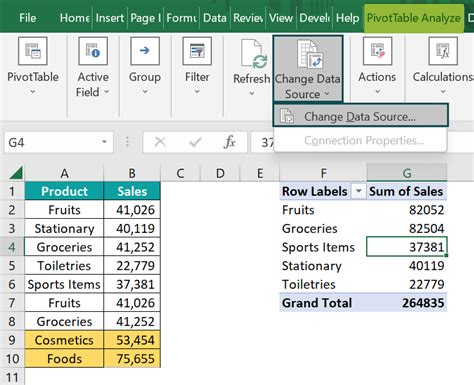This screenshot has height=385, width=474.
Task: Open the Name Box dropdown arrow
Action: point(104,142)
